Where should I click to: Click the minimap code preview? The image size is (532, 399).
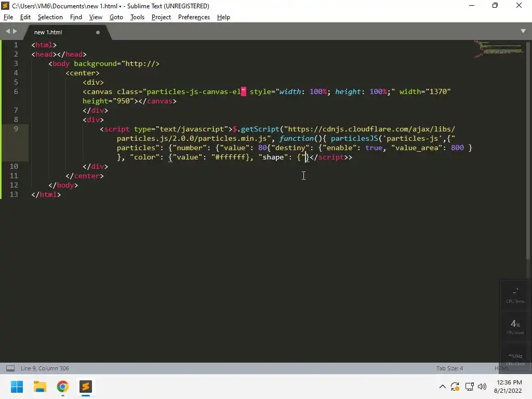[499, 49]
